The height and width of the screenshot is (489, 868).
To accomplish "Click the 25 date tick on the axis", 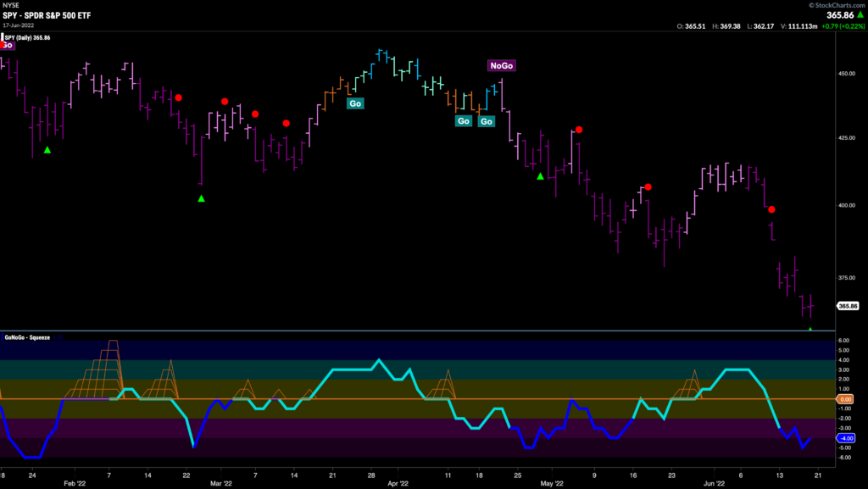I will click(x=518, y=475).
